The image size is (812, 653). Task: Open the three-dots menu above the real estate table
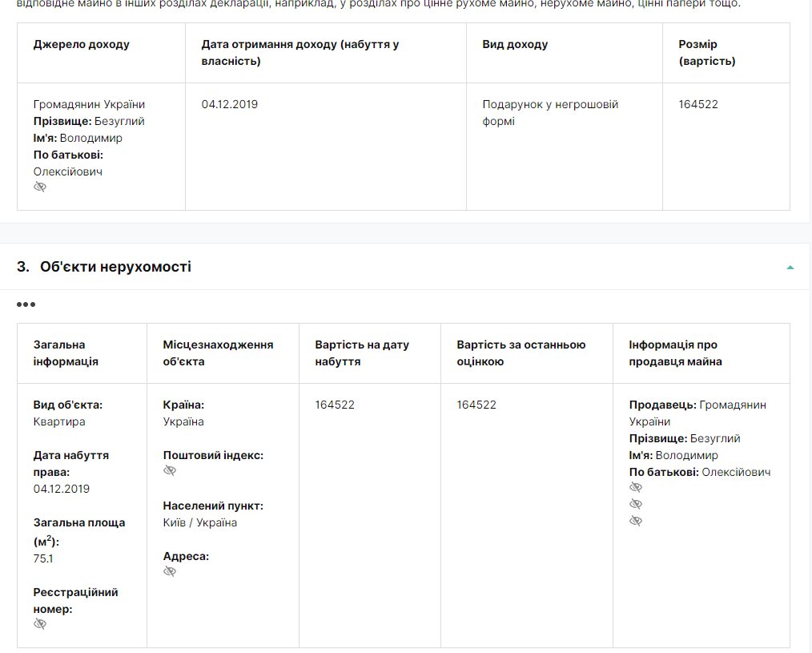(26, 304)
